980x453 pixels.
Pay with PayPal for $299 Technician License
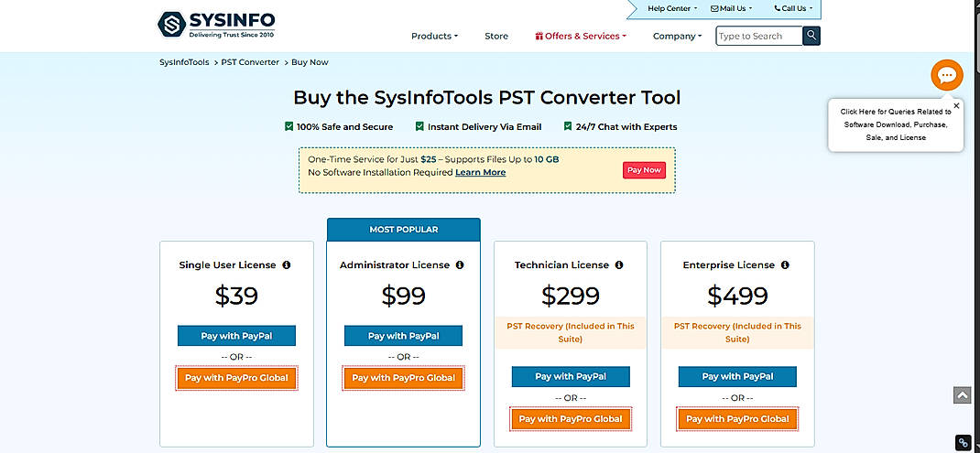pos(571,377)
